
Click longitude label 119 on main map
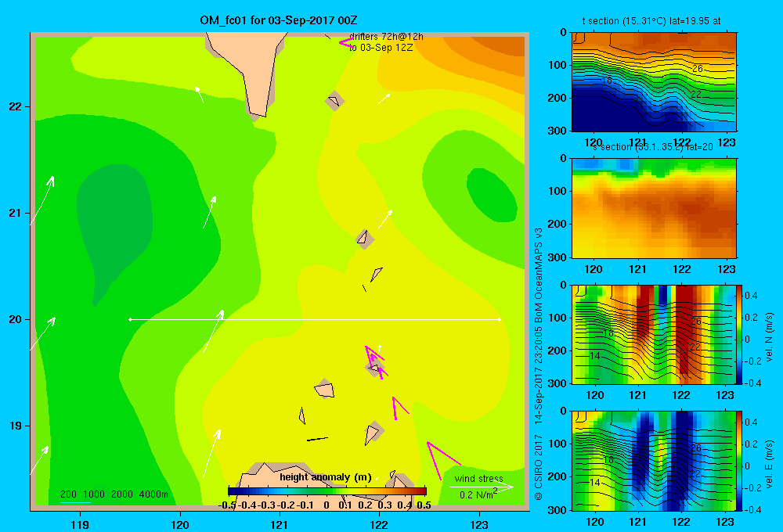[80, 524]
